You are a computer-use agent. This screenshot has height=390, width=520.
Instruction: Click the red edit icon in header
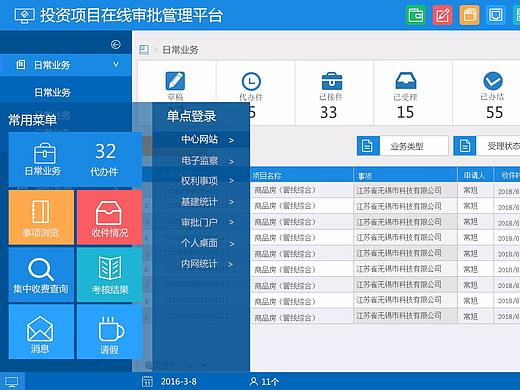pyautogui.click(x=442, y=15)
